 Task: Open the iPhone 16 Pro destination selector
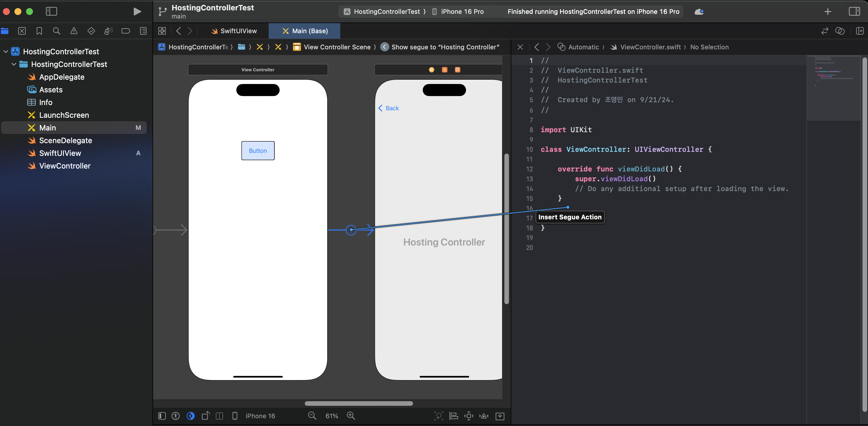(x=462, y=12)
